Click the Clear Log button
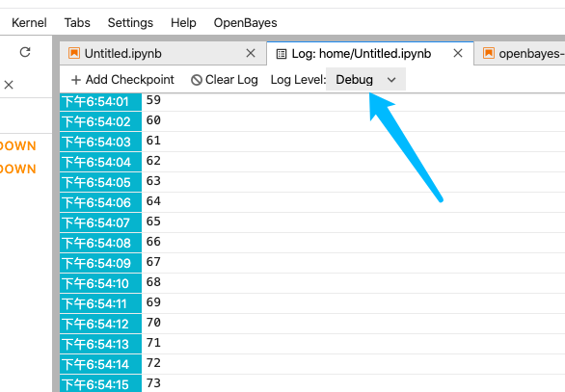 (x=225, y=80)
